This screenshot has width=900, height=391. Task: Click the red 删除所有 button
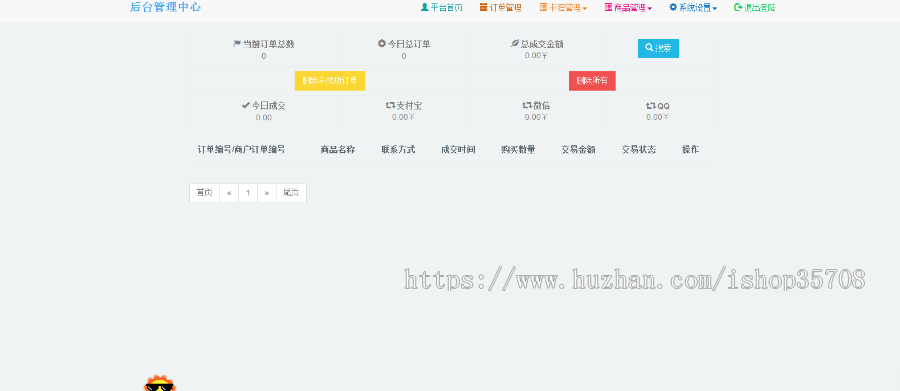click(592, 81)
